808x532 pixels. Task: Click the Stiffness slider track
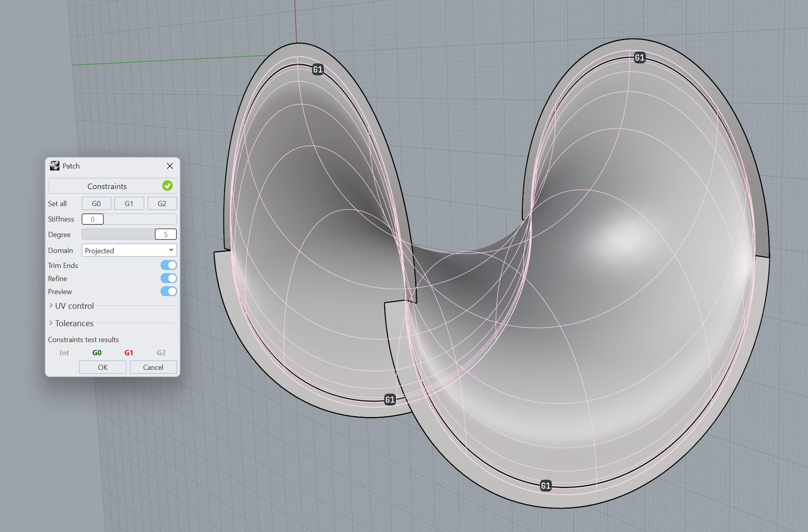pos(140,219)
